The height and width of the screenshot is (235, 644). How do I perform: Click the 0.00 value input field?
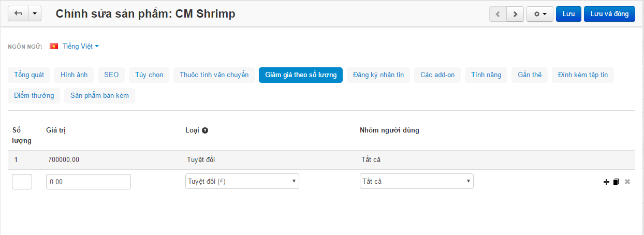click(89, 182)
